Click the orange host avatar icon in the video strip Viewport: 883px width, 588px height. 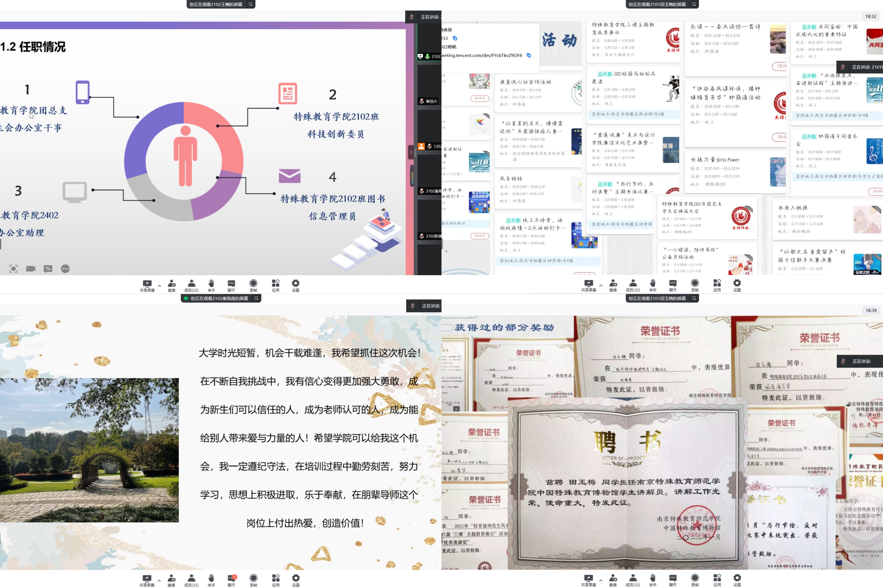click(x=421, y=146)
